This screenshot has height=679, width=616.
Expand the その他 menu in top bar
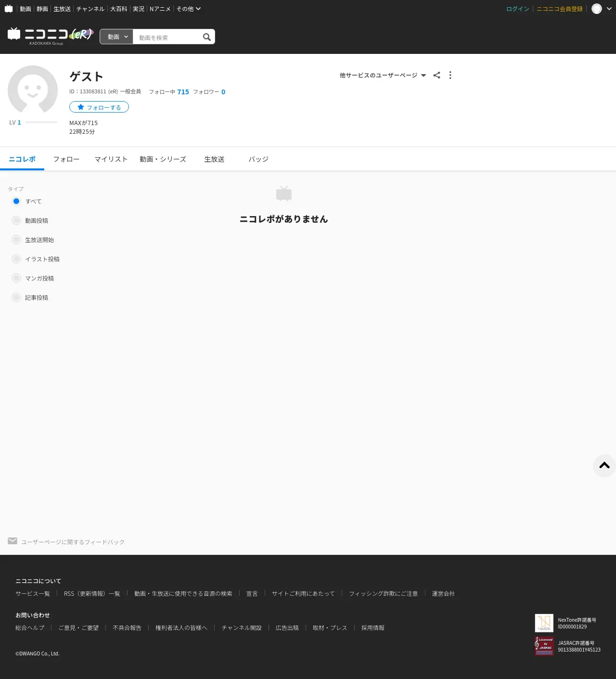pos(188,9)
